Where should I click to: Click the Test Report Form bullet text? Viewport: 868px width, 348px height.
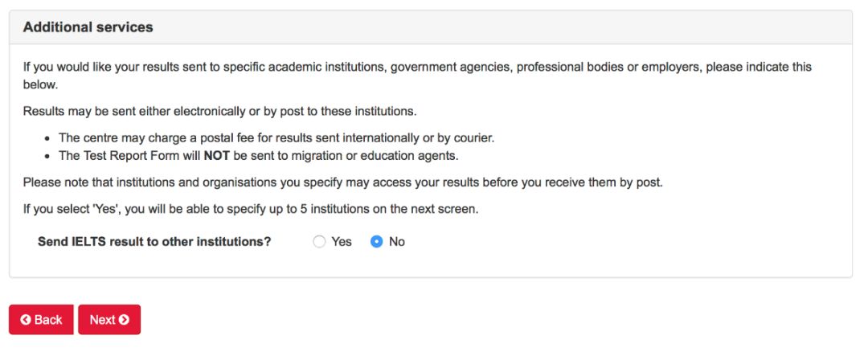[259, 156]
